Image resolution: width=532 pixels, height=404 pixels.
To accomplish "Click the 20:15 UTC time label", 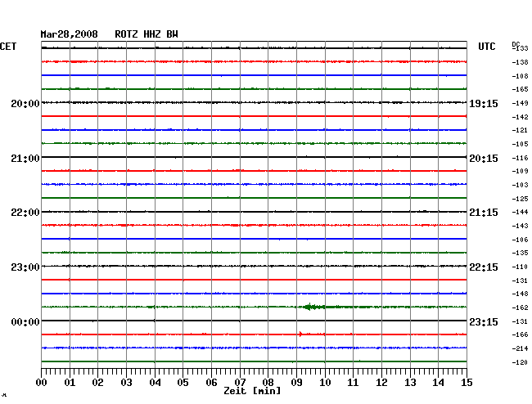I will point(484,159).
